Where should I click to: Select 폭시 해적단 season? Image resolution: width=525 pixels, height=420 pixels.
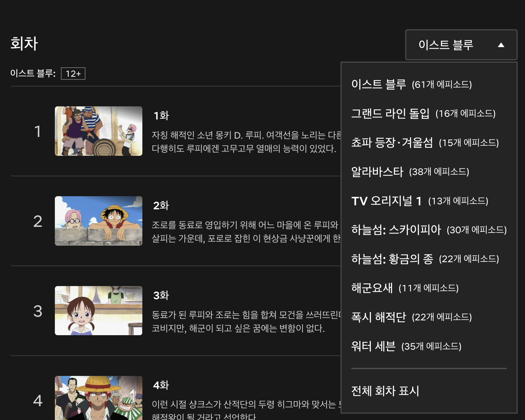coord(429,317)
